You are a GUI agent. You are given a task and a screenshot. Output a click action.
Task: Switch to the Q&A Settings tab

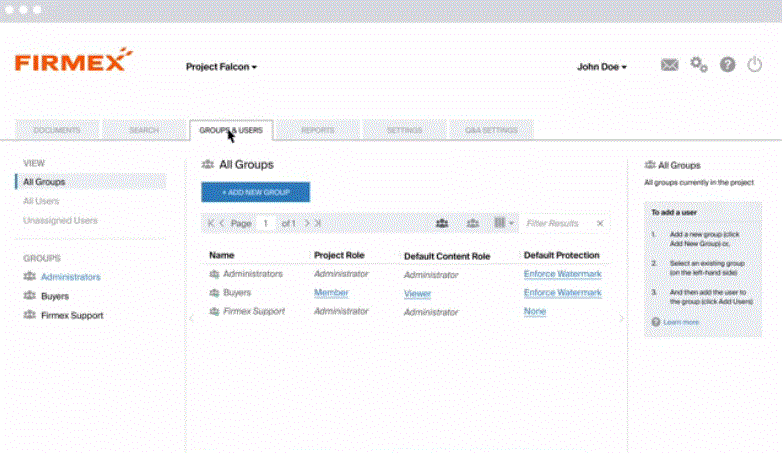pos(491,130)
